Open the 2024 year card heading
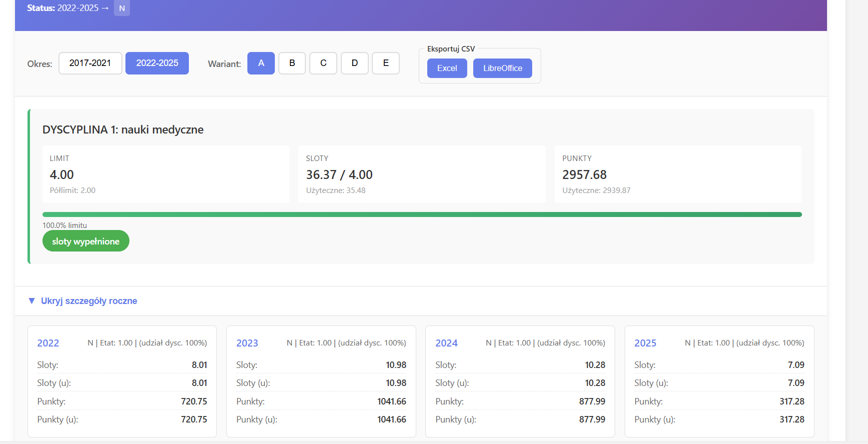This screenshot has height=444, width=868. pos(446,343)
